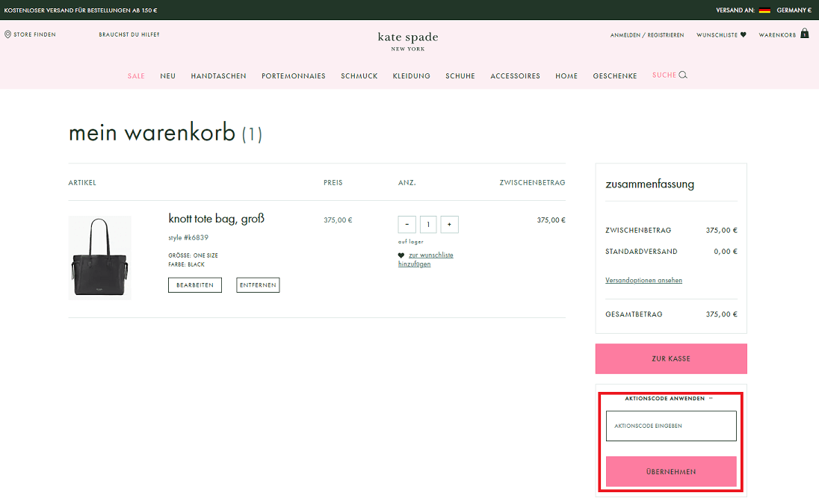
Task: Click the search magnifier icon
Action: [x=683, y=75]
